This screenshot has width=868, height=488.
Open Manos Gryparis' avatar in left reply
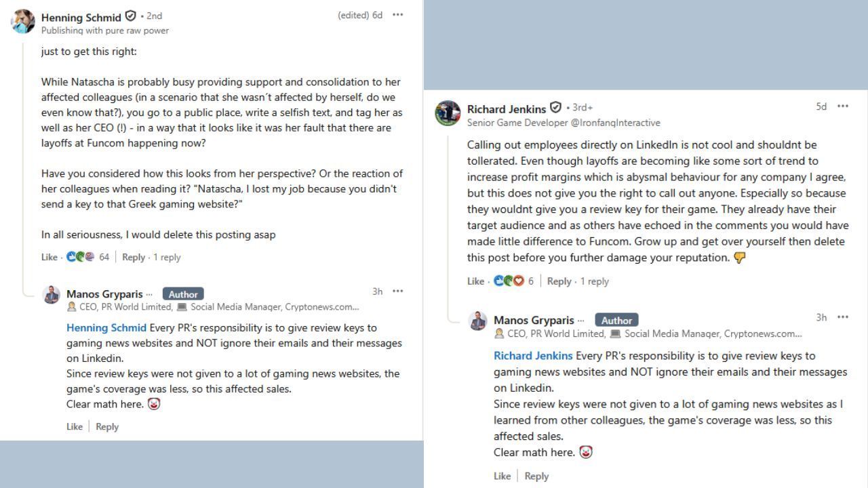[x=52, y=296]
